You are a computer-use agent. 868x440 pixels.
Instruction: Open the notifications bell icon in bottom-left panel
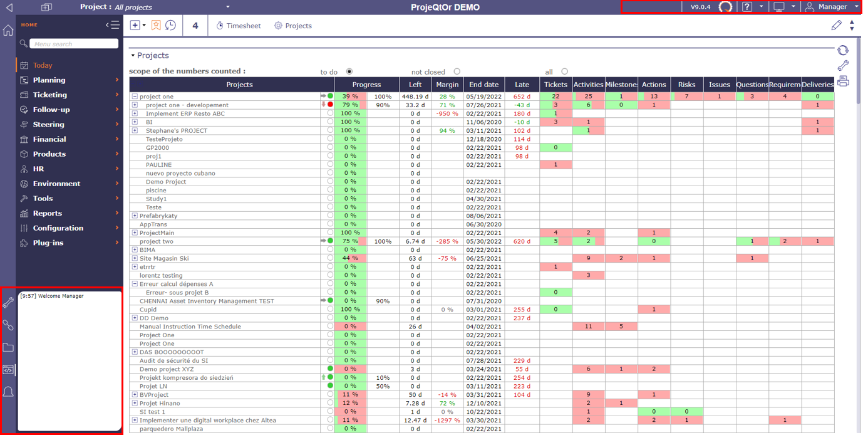tap(8, 392)
